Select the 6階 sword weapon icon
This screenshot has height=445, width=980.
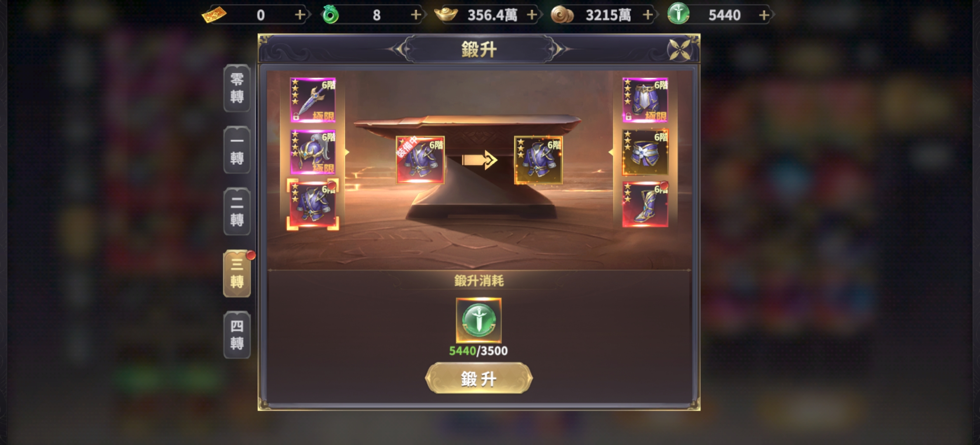pyautogui.click(x=313, y=100)
